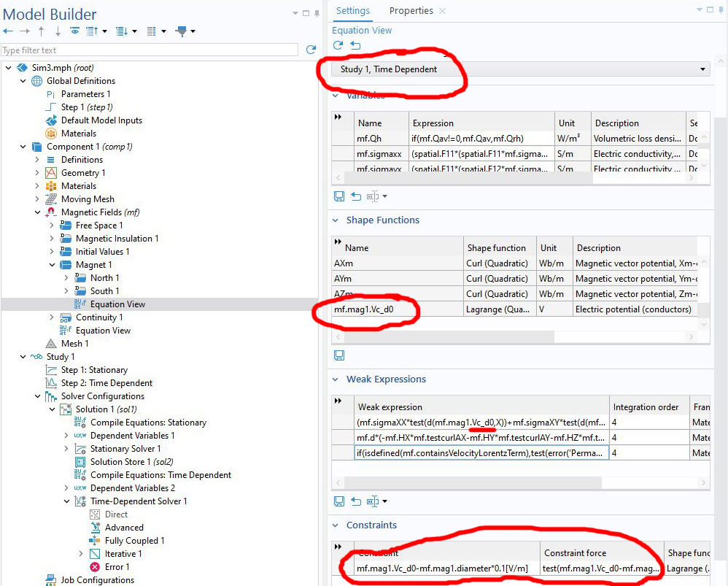
Task: Collapse the Constraints section header
Action: (336, 525)
